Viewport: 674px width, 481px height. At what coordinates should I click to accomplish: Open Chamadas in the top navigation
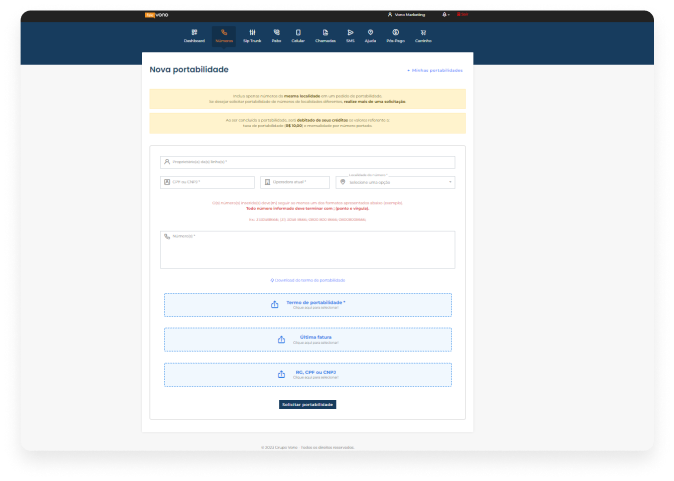325,33
